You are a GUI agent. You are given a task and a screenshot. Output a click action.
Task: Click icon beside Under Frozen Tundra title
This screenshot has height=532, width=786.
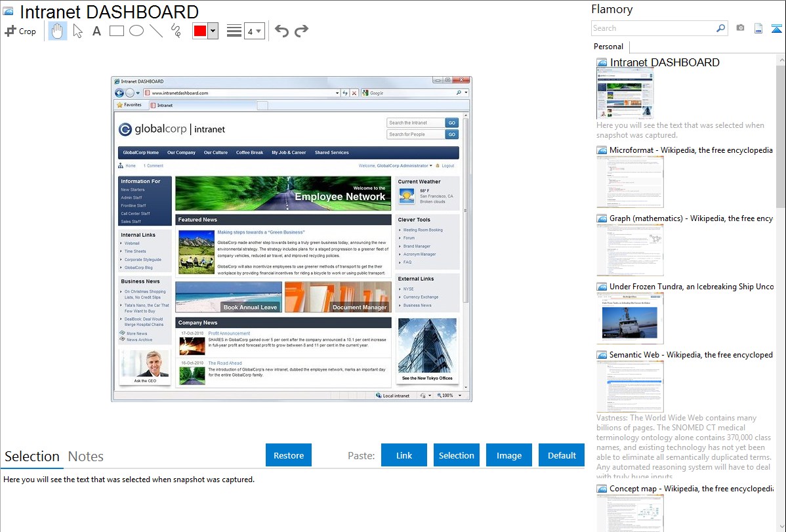[602, 287]
